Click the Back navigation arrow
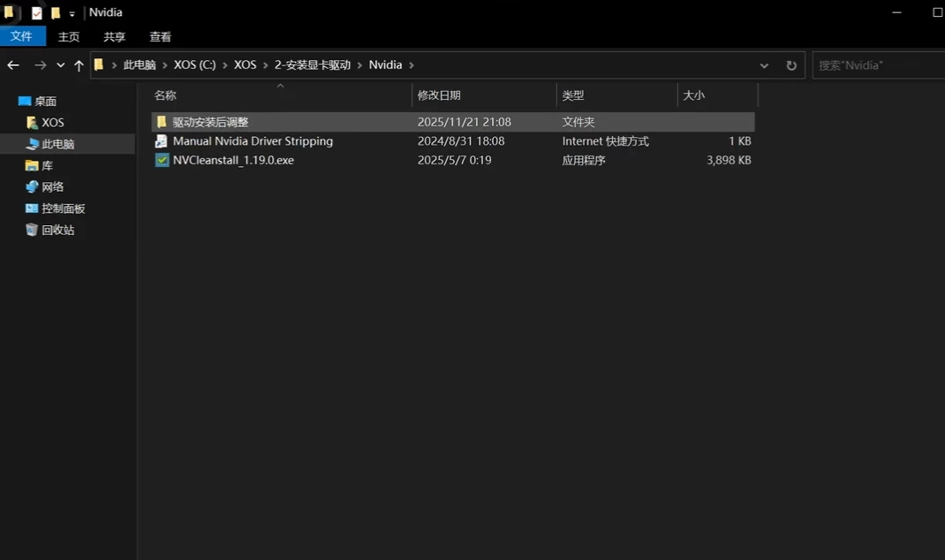Viewport: 945px width, 560px height. (13, 65)
